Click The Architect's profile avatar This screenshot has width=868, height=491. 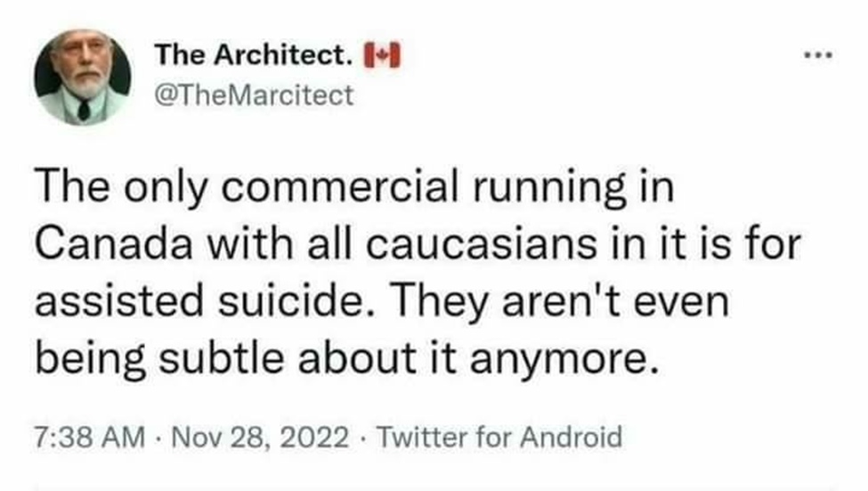tap(83, 78)
